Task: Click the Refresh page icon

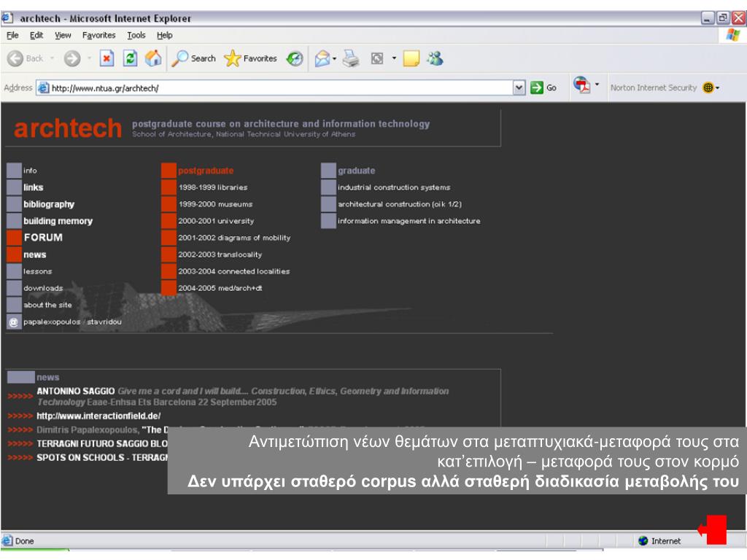Action: coord(130,58)
